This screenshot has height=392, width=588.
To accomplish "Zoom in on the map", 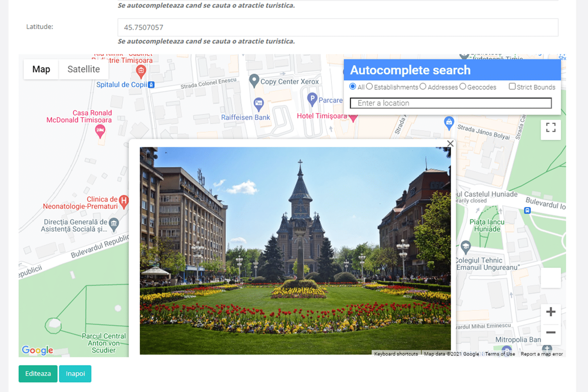I will (550, 312).
